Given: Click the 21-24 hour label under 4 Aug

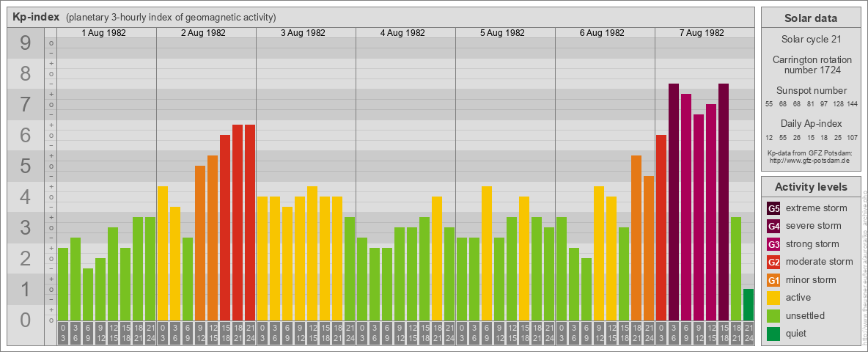Looking at the screenshot, I should [x=449, y=333].
